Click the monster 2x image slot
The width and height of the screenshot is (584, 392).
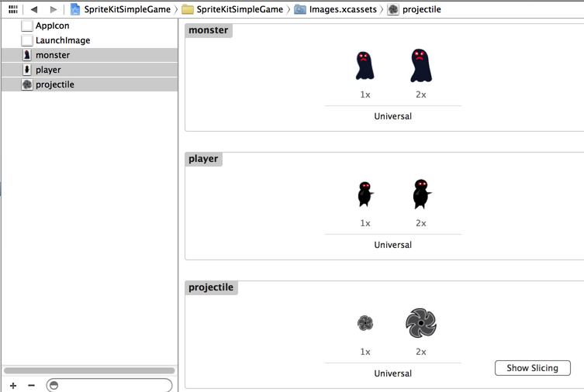click(x=420, y=66)
